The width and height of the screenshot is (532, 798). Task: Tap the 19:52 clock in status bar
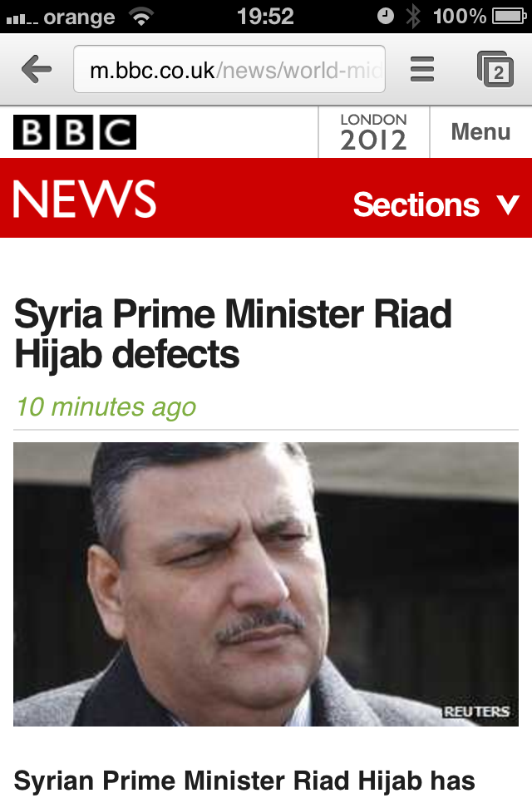(x=265, y=17)
